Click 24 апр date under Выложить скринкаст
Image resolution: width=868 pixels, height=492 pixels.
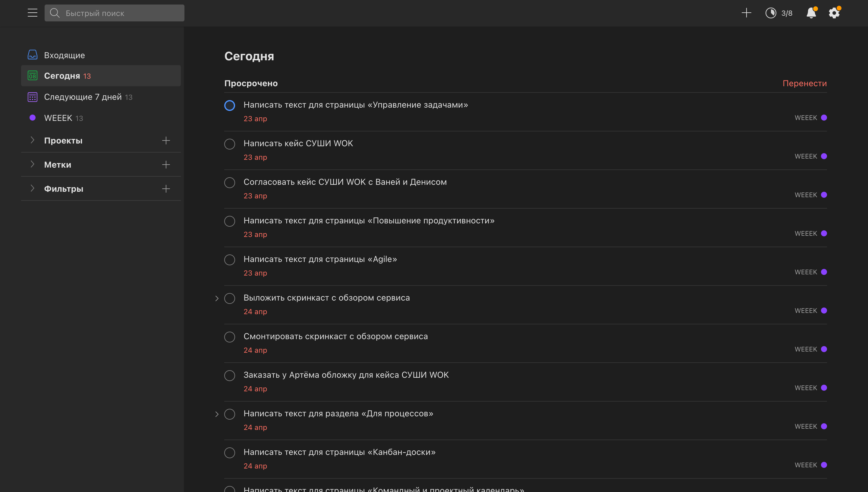(x=255, y=311)
